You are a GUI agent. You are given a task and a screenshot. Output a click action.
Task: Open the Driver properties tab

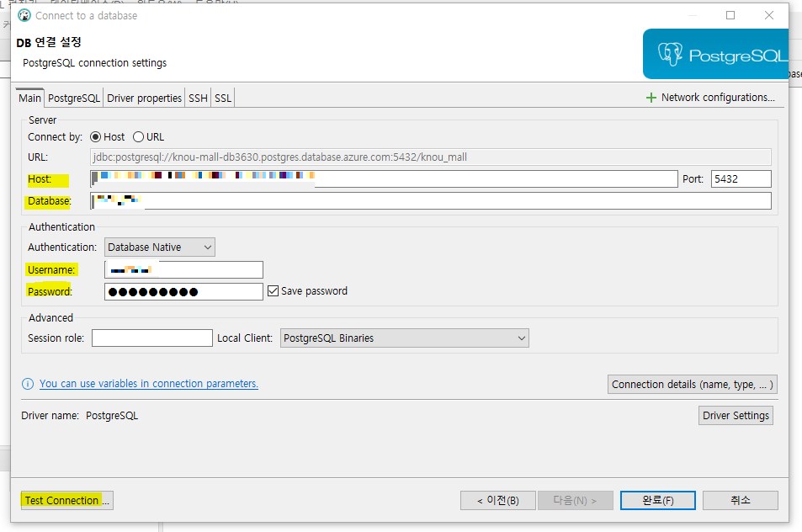tap(144, 98)
